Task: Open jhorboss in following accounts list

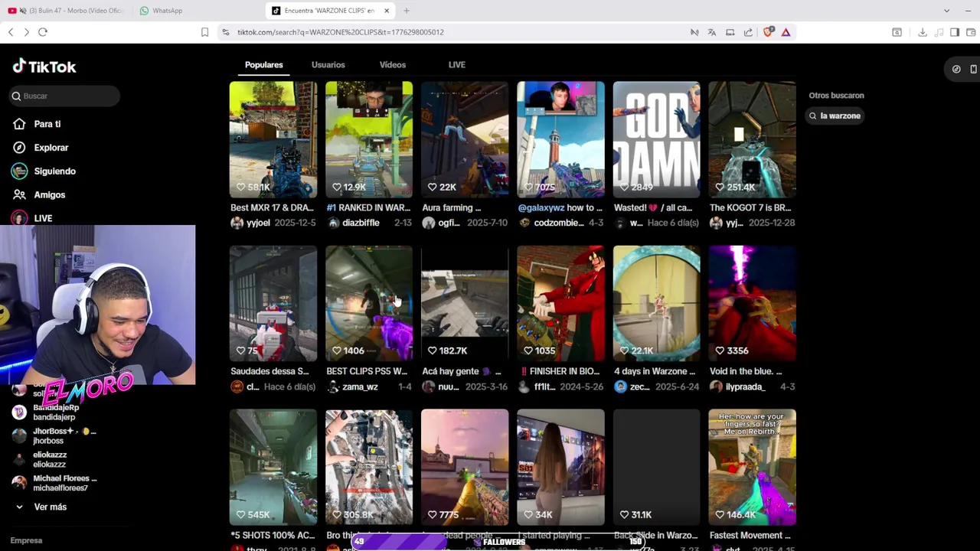Action: pos(54,436)
